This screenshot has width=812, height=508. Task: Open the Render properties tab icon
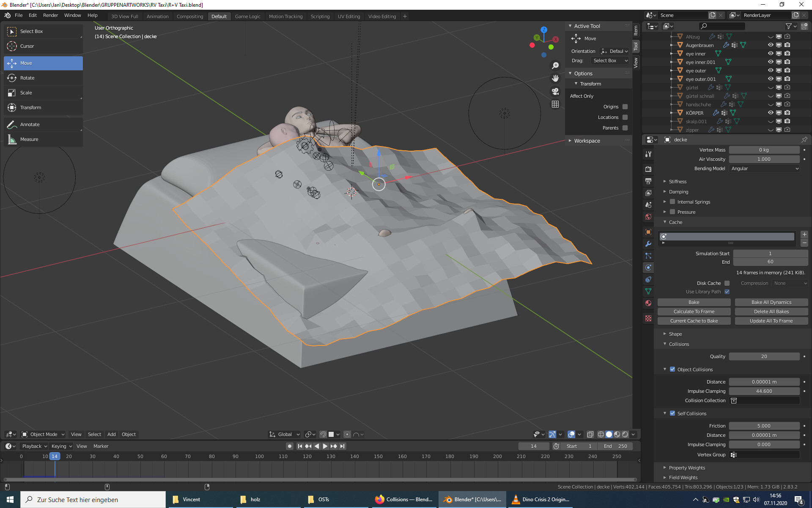click(x=648, y=169)
